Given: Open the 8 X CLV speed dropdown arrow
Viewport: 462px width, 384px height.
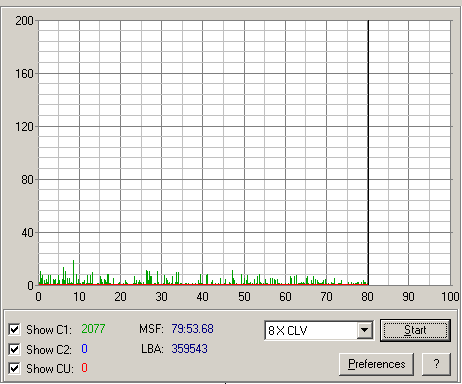Looking at the screenshot, I should point(365,330).
